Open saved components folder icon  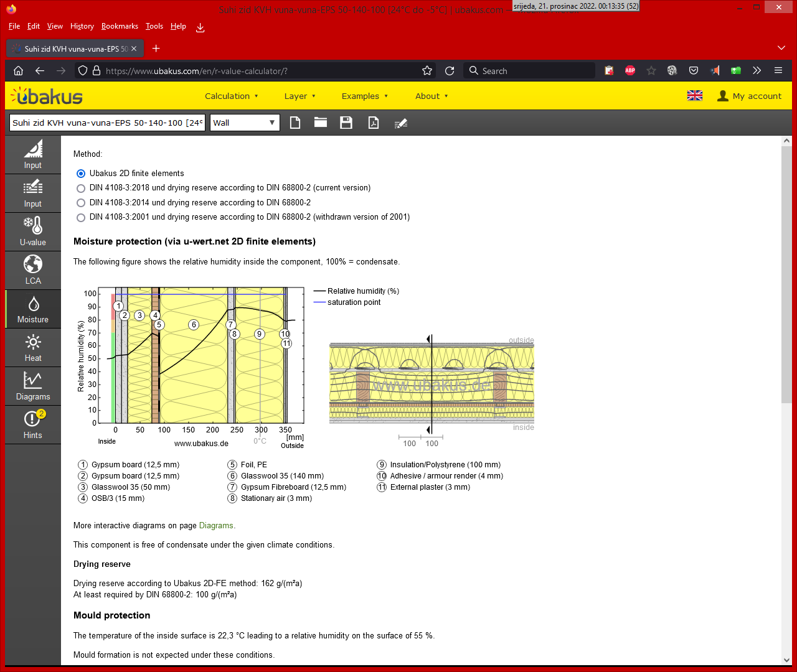[321, 123]
